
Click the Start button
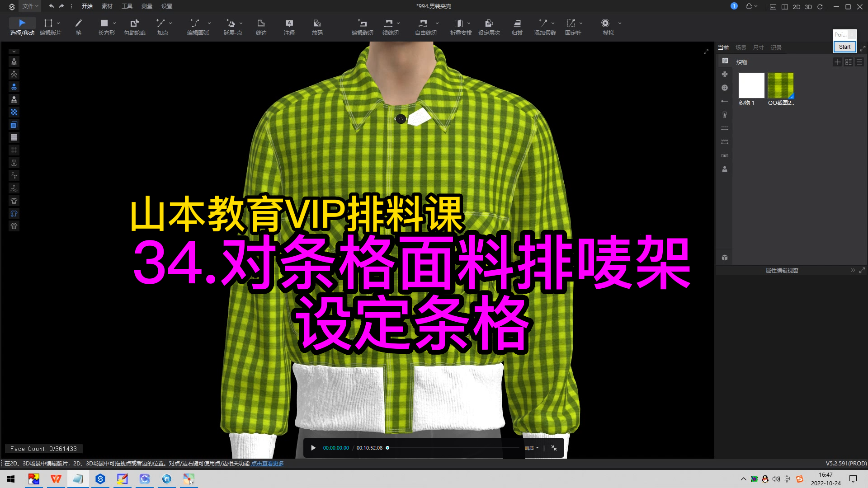point(844,47)
